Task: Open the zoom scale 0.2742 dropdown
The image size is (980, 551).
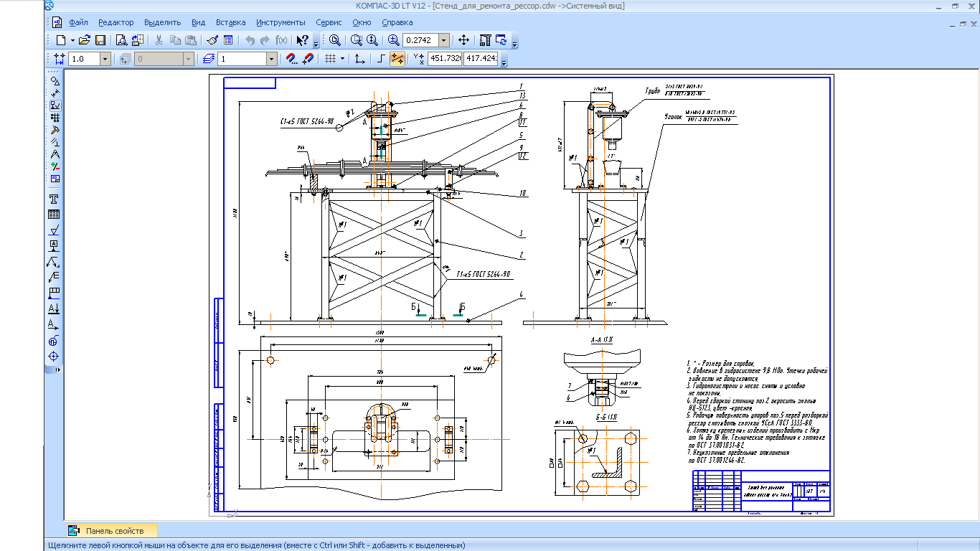Action: click(x=444, y=40)
